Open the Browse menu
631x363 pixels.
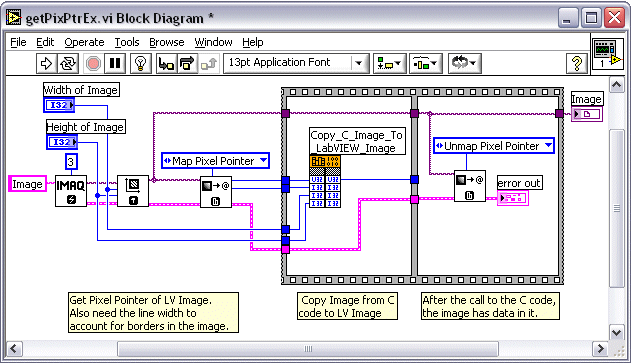pyautogui.click(x=167, y=42)
